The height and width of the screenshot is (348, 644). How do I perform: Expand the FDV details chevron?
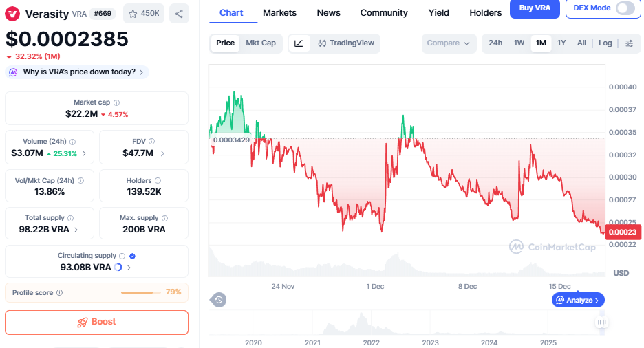(162, 153)
